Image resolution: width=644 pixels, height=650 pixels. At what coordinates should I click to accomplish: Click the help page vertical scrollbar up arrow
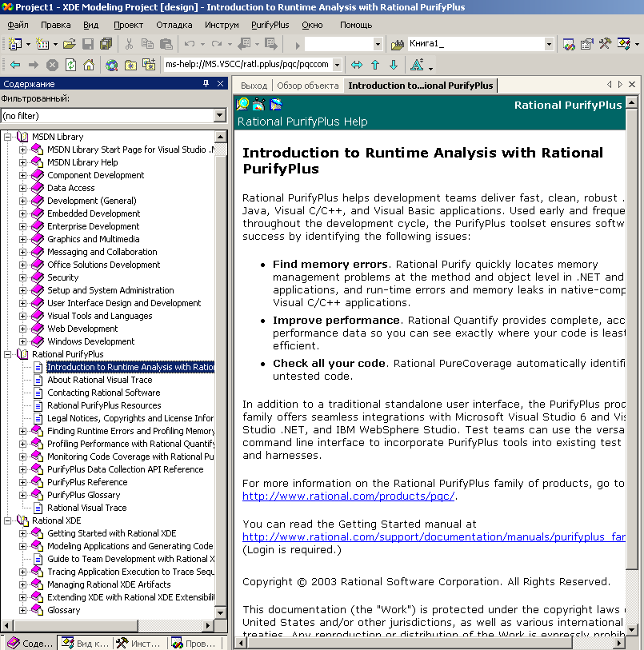631,102
